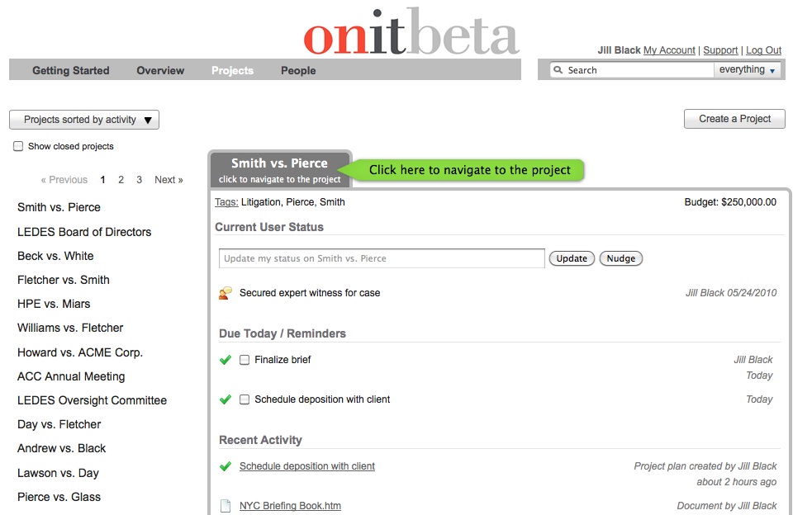812x515 pixels.
Task: Click the Log Out link
Action: pos(763,50)
